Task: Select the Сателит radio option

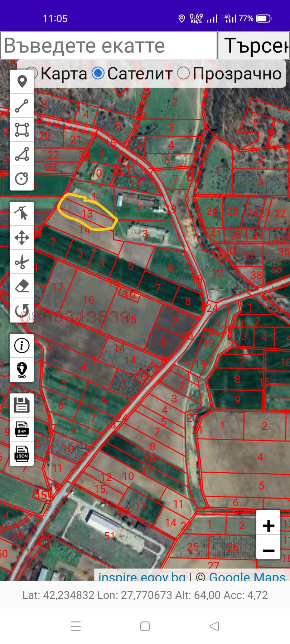Action: [x=98, y=73]
